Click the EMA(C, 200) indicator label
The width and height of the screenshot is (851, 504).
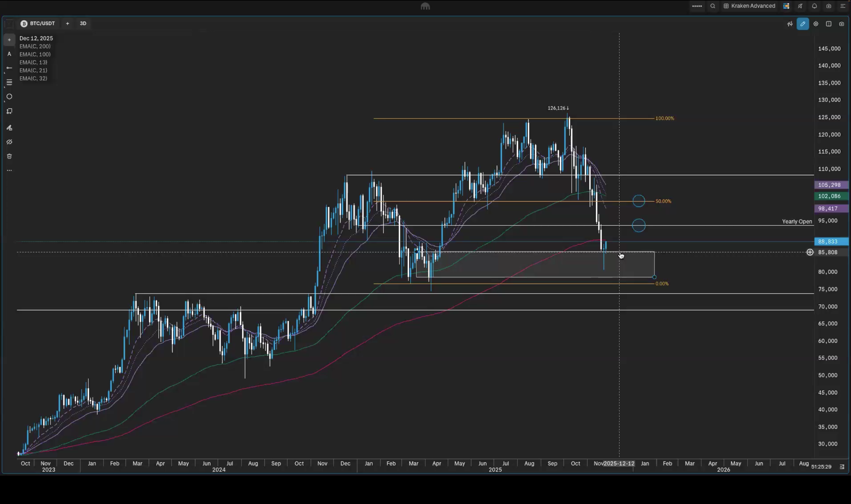[35, 46]
